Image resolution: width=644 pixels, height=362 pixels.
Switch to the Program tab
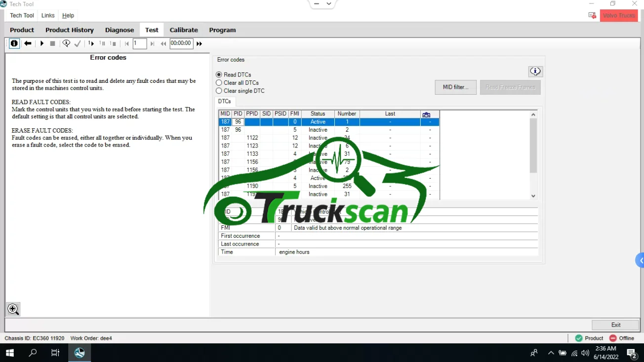coord(222,30)
